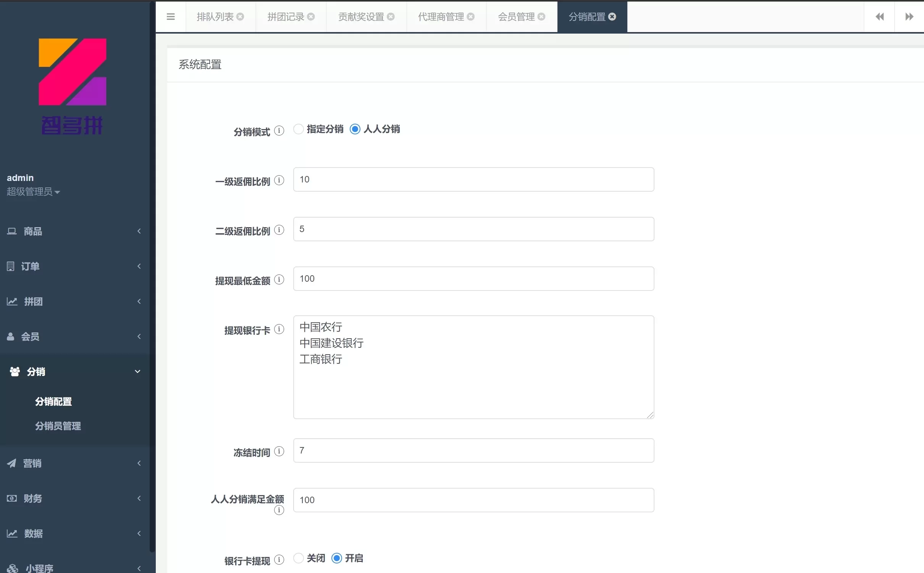Click the info icon next to 冻结时间
924x573 pixels.
[279, 452]
